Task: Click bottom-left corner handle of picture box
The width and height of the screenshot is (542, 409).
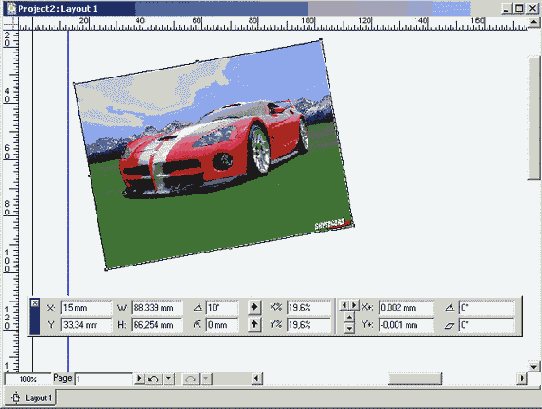Action: [x=106, y=269]
